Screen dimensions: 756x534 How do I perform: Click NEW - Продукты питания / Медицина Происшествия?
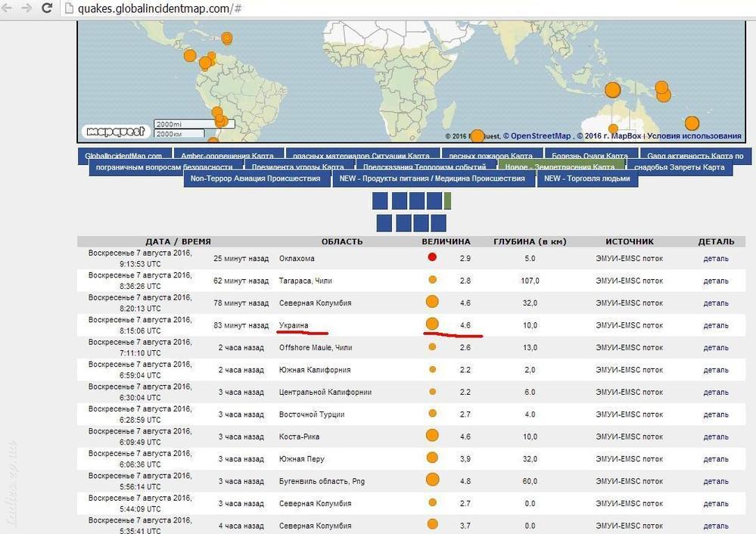point(432,179)
